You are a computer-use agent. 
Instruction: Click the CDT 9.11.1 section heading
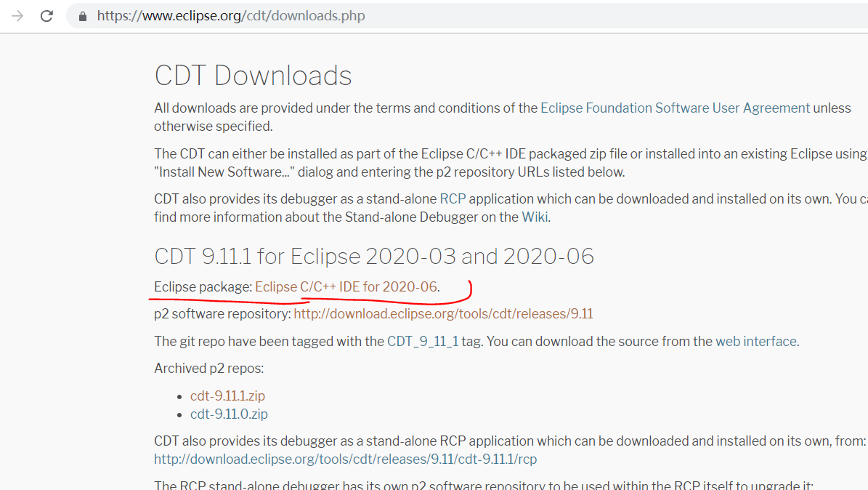pos(373,256)
